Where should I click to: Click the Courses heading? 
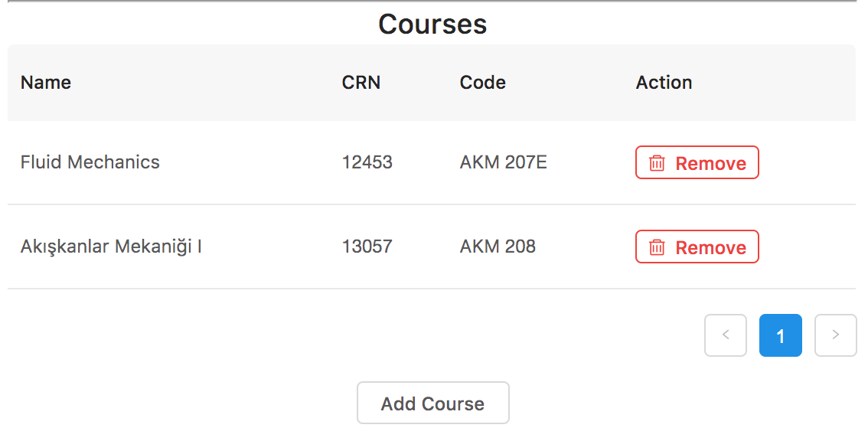click(x=433, y=24)
